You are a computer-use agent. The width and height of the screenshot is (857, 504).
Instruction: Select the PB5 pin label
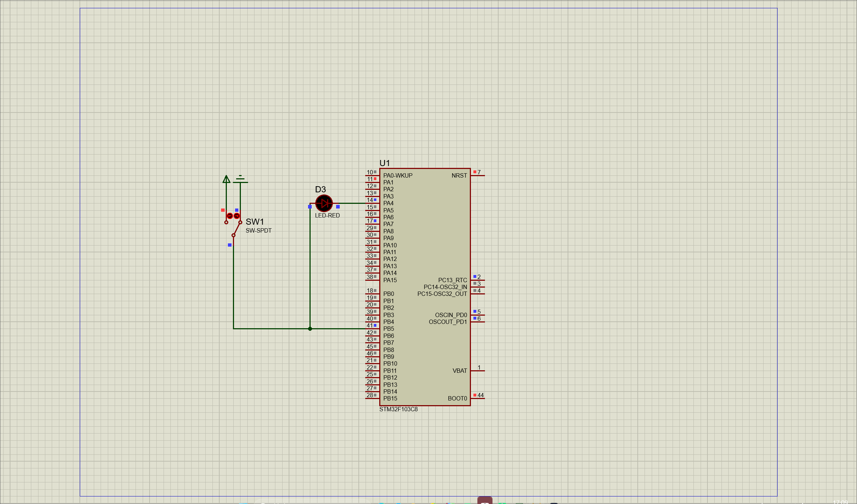click(389, 329)
